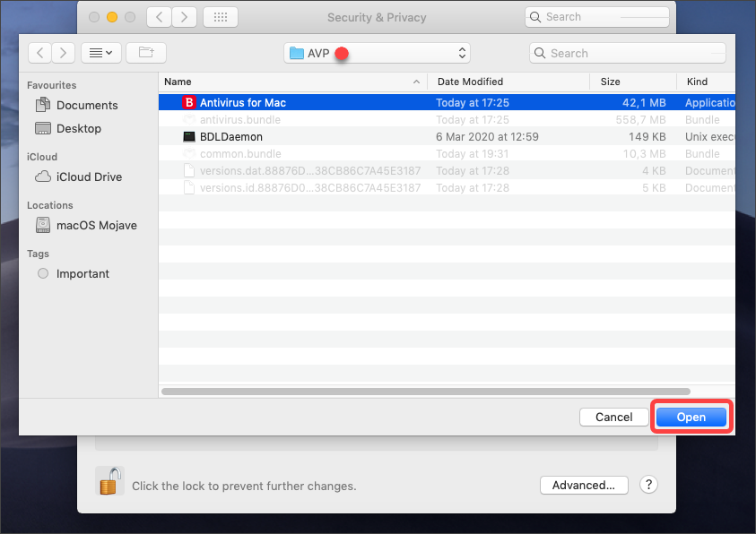Open the AVP folder path dropdown

(377, 53)
